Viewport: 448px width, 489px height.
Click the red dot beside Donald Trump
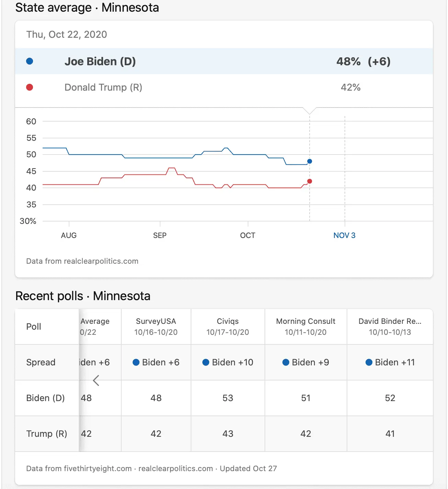(x=30, y=87)
